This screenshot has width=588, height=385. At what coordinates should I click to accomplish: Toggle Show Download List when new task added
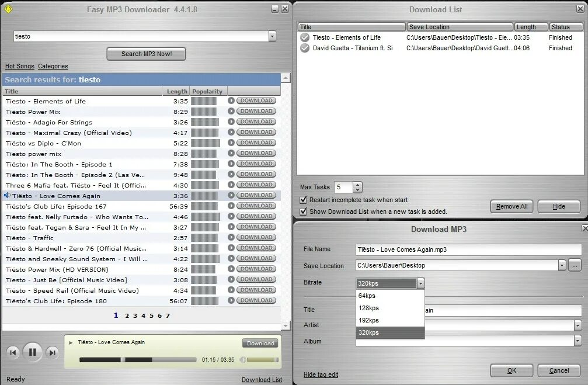tap(304, 211)
